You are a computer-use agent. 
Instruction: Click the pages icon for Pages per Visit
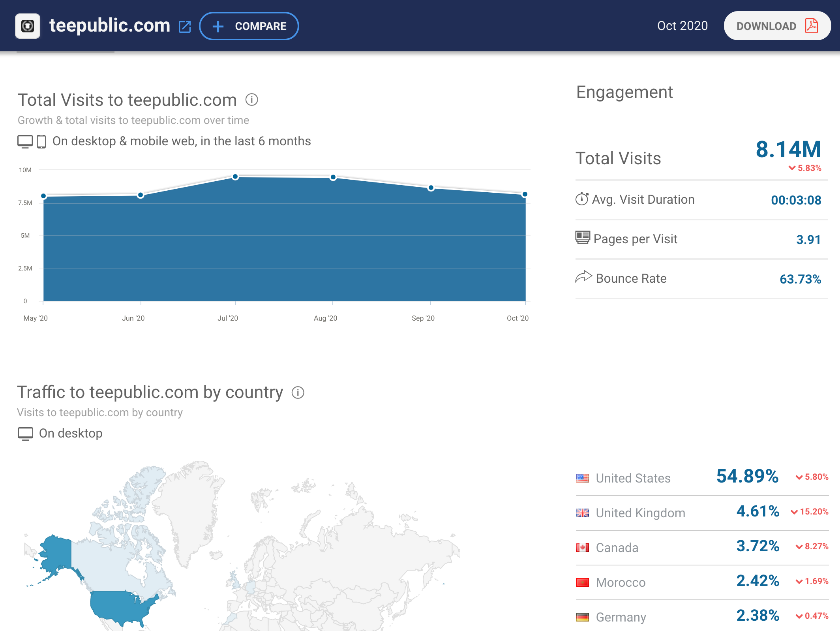point(583,238)
